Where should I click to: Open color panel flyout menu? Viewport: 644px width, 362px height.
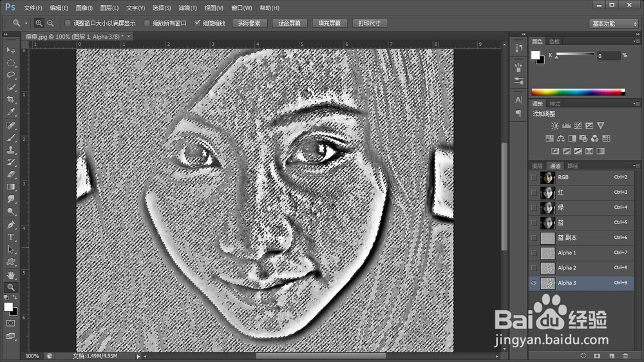(636, 41)
